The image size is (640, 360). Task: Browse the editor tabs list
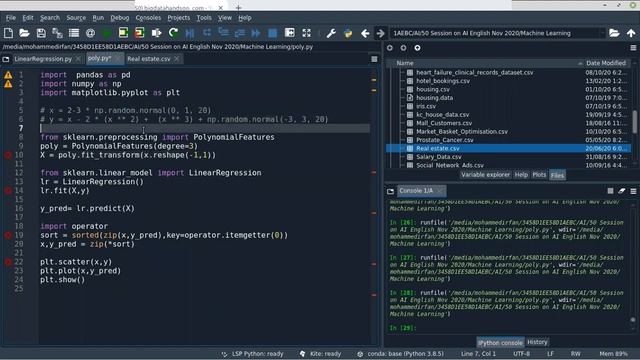(x=6, y=59)
